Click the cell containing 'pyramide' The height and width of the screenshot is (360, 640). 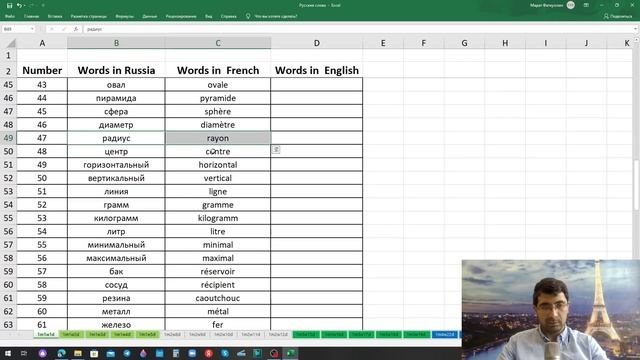(218, 98)
